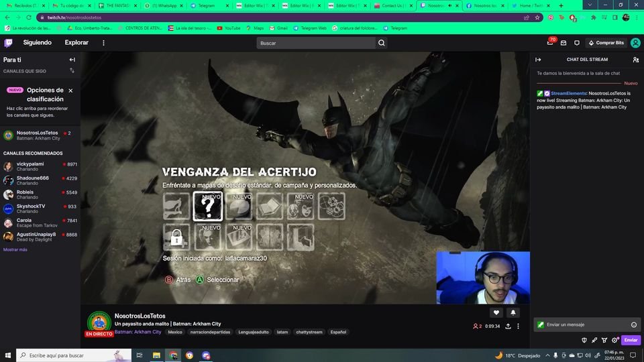The width and height of the screenshot is (644, 362).
Task: Click the narraciondepartidas tag
Action: coord(210,332)
